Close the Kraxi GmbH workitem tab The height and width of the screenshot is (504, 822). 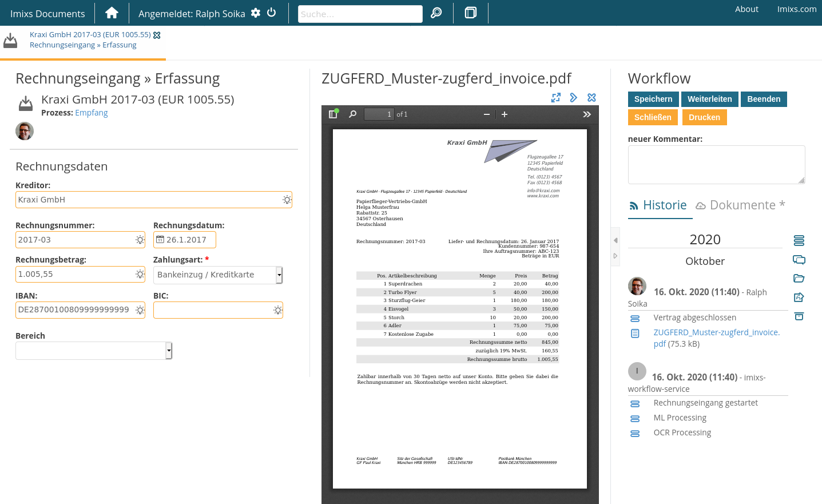pyautogui.click(x=157, y=35)
